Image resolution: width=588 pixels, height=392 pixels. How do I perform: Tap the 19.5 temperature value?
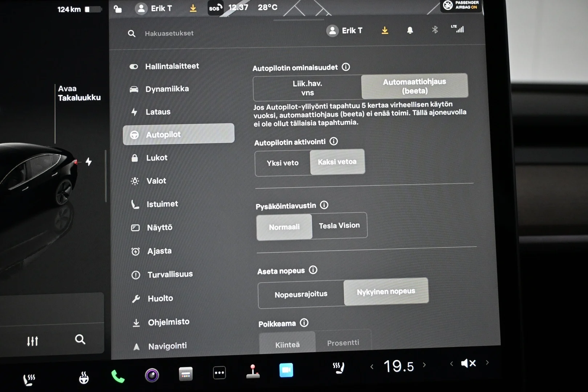(399, 366)
